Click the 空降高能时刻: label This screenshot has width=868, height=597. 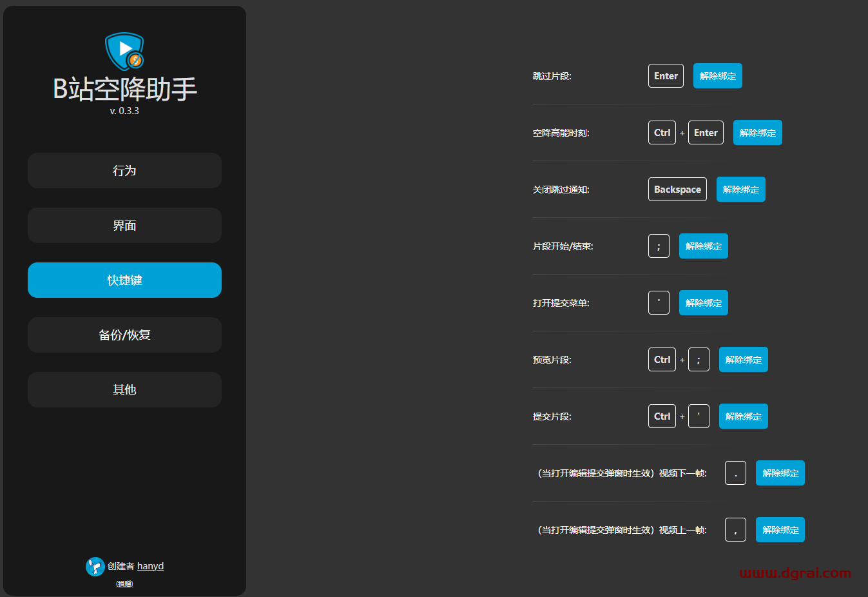561,133
